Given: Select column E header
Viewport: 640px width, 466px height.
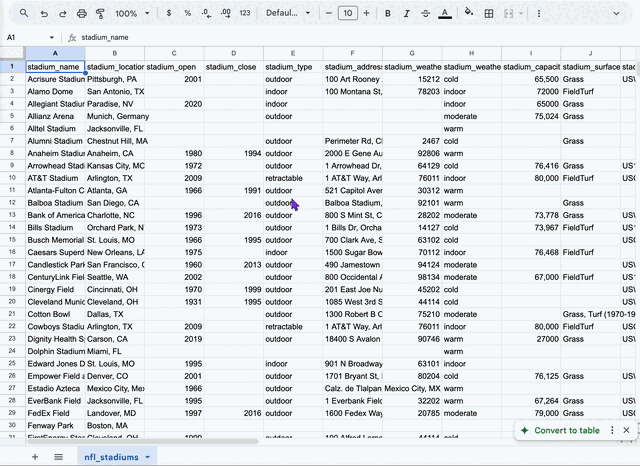Looking at the screenshot, I should pyautogui.click(x=293, y=53).
